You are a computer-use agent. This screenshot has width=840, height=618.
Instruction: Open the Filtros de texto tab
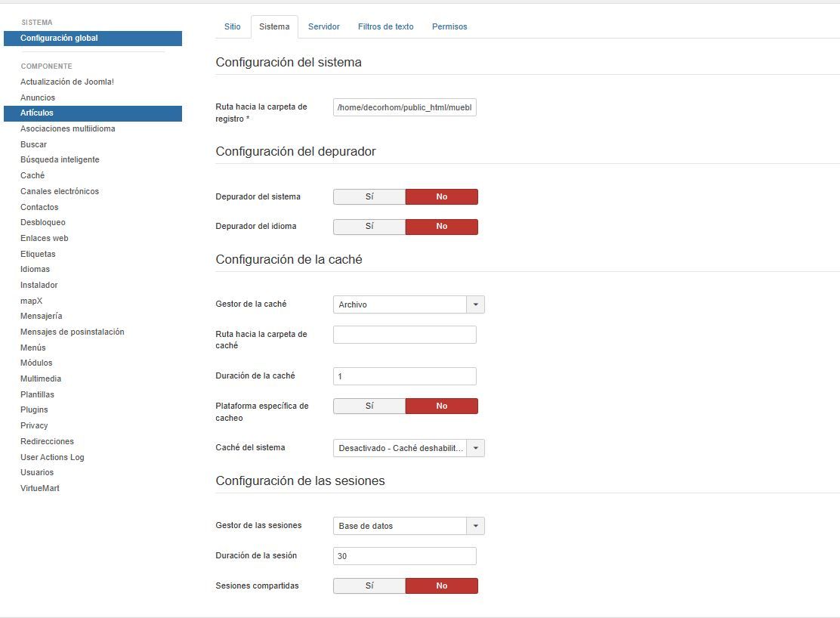pyautogui.click(x=385, y=26)
